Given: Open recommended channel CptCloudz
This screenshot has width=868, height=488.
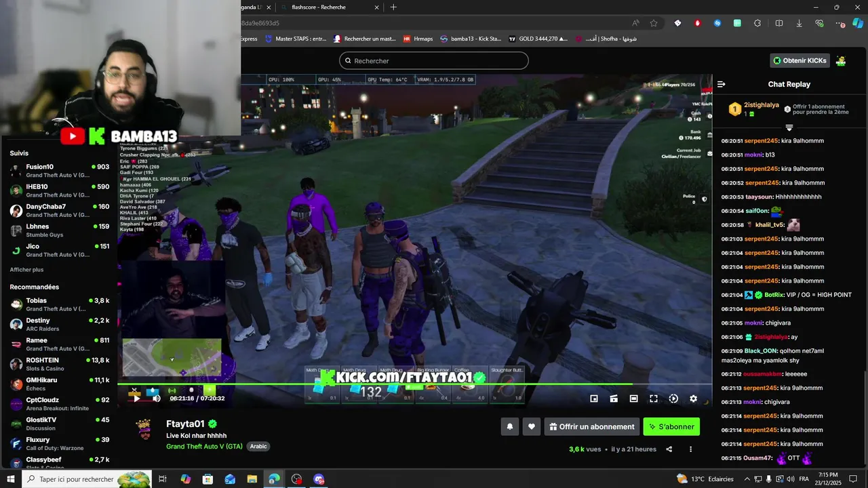Looking at the screenshot, I should (x=60, y=404).
